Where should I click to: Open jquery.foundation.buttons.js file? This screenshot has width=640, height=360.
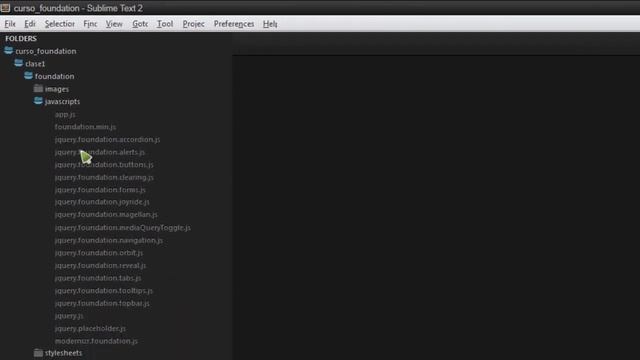pos(104,165)
